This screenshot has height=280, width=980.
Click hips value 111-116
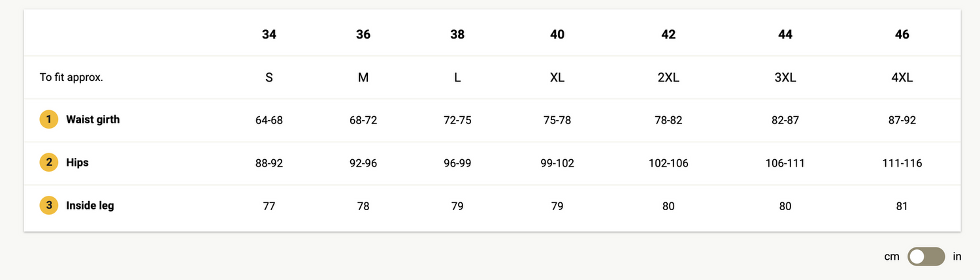point(902,163)
